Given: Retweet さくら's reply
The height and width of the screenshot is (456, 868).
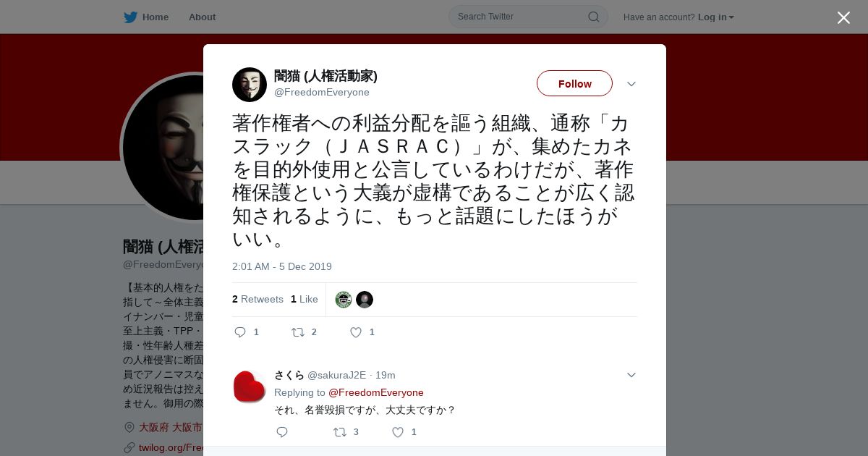Looking at the screenshot, I should [340, 432].
